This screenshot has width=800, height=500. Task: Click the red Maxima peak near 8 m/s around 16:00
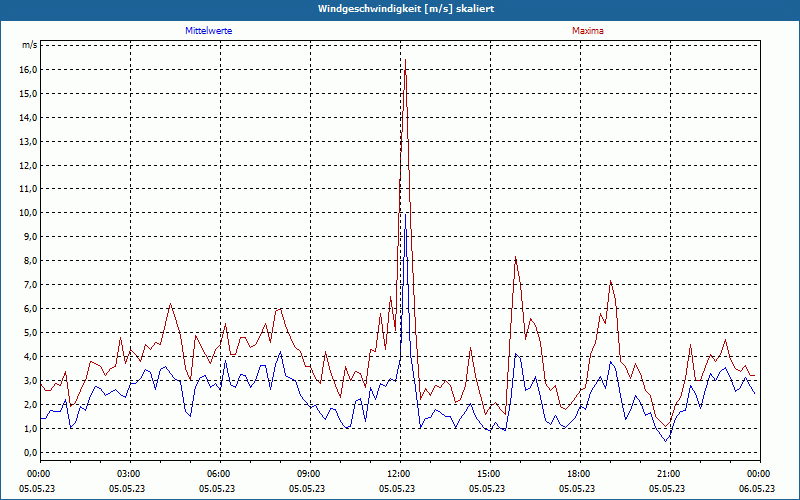(x=516, y=257)
